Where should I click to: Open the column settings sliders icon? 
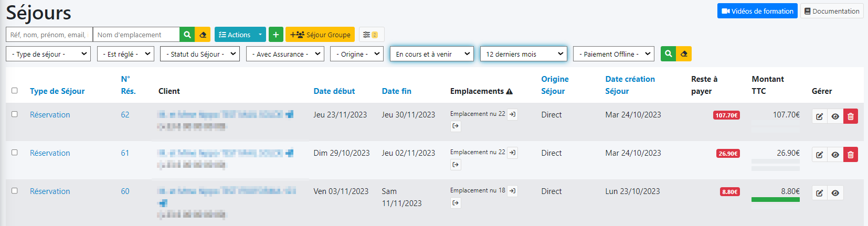[371, 35]
